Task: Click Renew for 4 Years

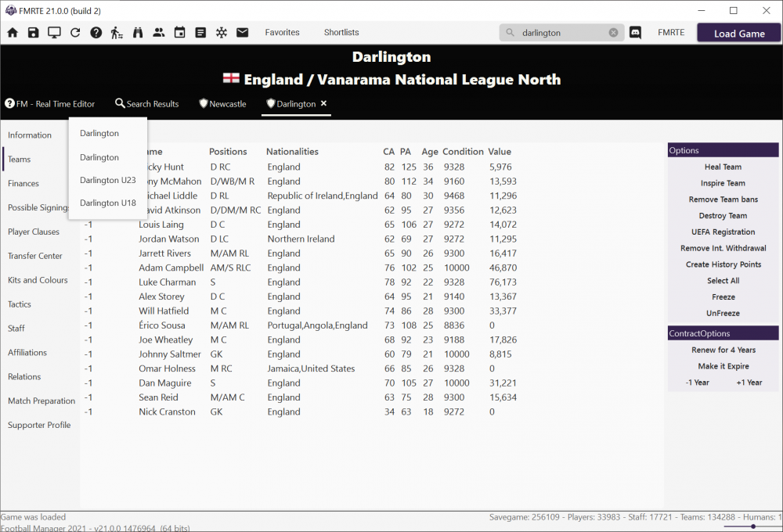Action: click(723, 350)
